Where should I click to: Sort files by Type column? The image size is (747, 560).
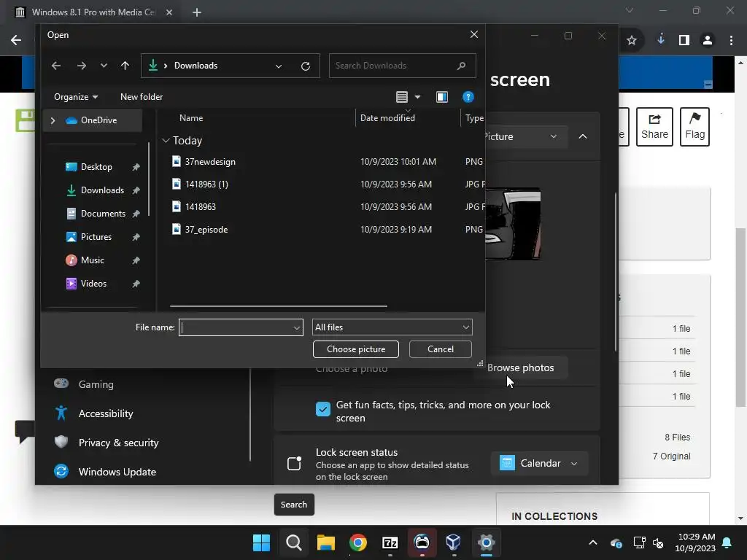[x=474, y=118]
